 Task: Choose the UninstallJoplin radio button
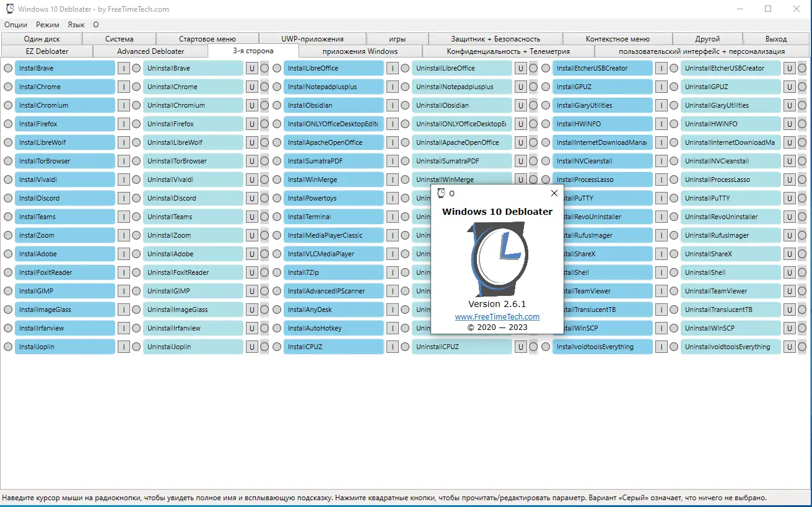tap(136, 347)
